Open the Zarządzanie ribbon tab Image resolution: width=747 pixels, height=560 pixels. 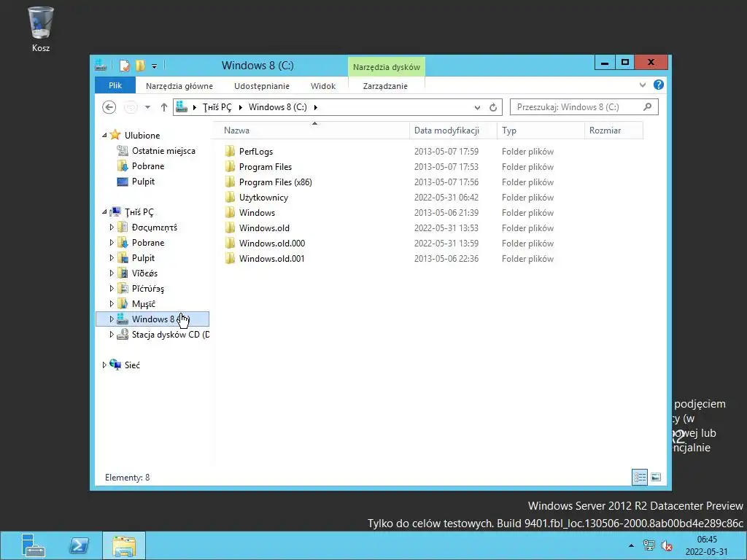[x=385, y=86]
